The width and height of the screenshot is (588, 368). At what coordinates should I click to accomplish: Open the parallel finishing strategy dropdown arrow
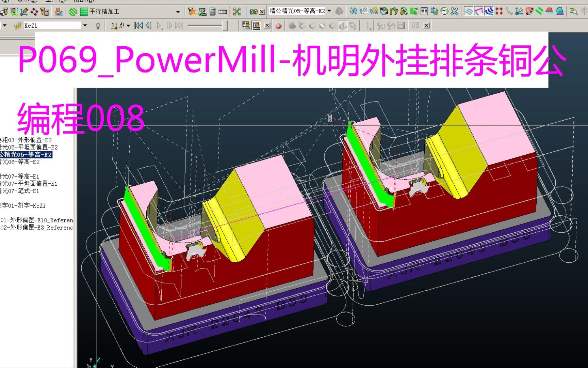[178, 12]
